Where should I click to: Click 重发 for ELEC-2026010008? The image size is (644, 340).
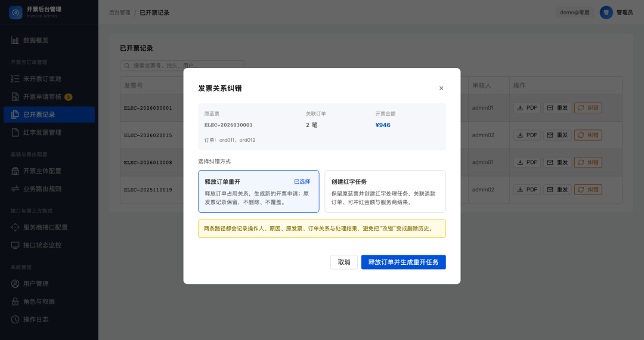pyautogui.click(x=558, y=162)
